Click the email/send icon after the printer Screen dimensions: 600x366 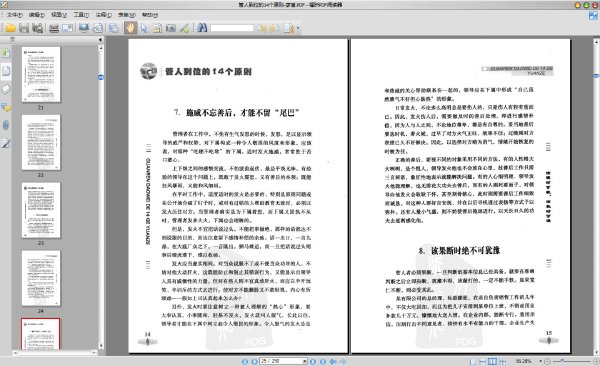tap(68, 28)
